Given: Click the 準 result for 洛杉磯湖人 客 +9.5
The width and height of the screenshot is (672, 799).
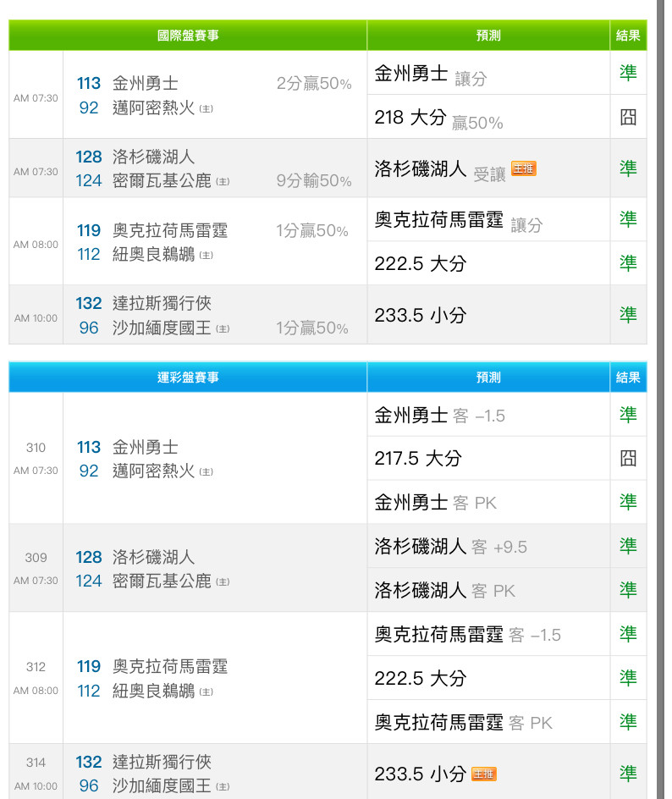Looking at the screenshot, I should coord(628,546).
